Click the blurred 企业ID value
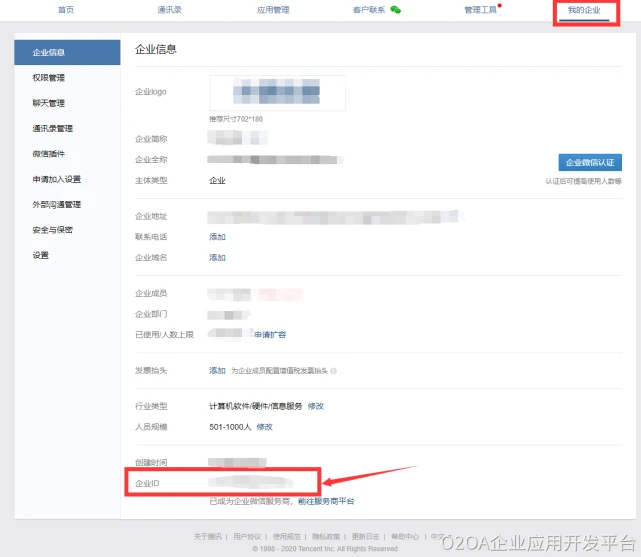Image resolution: width=641 pixels, height=557 pixels. pos(251,482)
